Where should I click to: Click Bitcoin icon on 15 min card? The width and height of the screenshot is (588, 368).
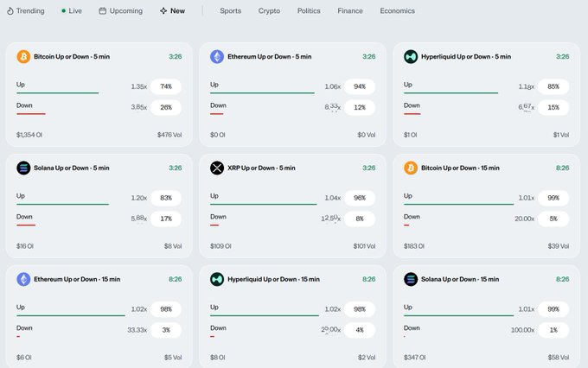(411, 168)
